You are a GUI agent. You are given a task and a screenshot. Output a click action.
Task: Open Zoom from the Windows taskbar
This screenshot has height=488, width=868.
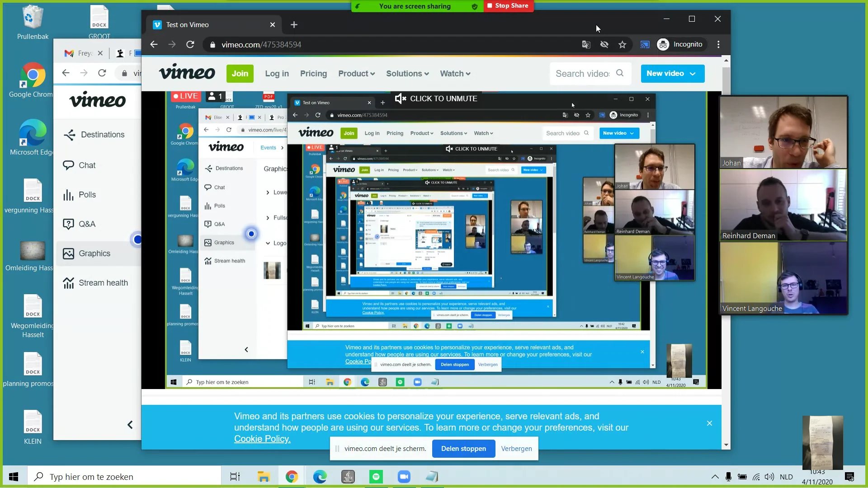pyautogui.click(x=404, y=477)
